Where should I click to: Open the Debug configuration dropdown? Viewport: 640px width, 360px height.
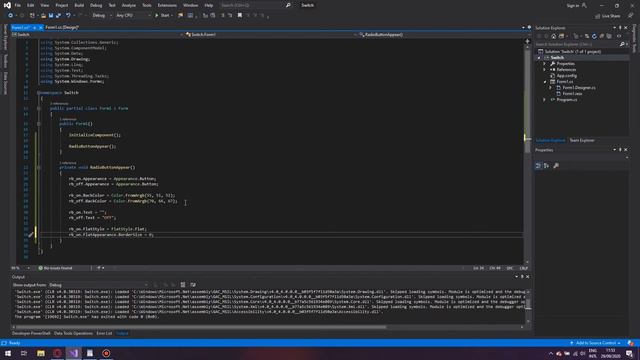pos(101,16)
